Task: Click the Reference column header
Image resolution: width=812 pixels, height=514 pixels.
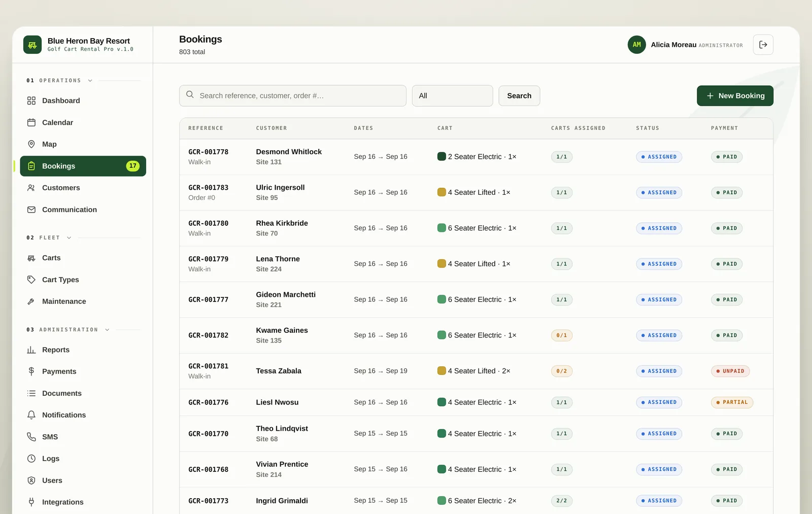Action: tap(206, 128)
